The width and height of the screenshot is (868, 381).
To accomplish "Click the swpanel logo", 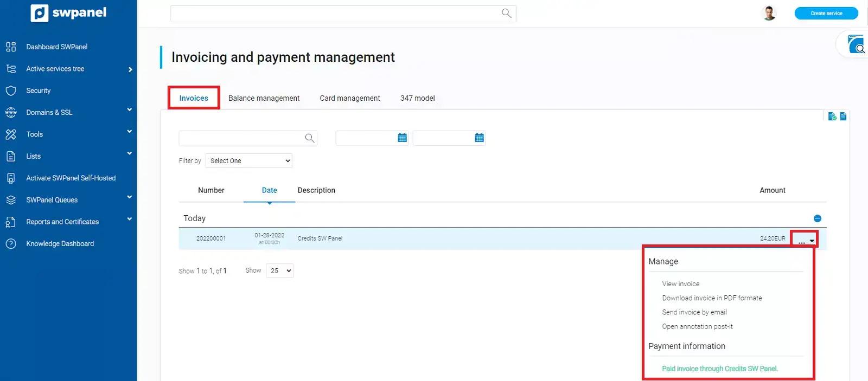I will [x=68, y=12].
